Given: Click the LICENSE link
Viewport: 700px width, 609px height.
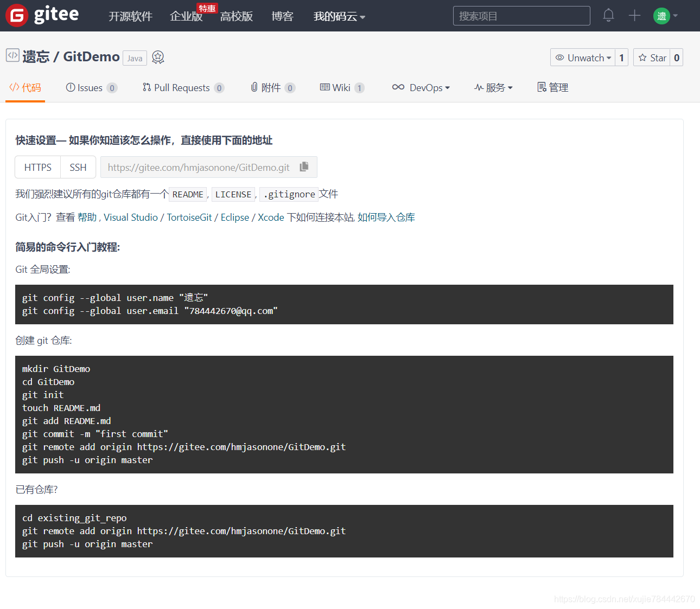Looking at the screenshot, I should pyautogui.click(x=233, y=194).
